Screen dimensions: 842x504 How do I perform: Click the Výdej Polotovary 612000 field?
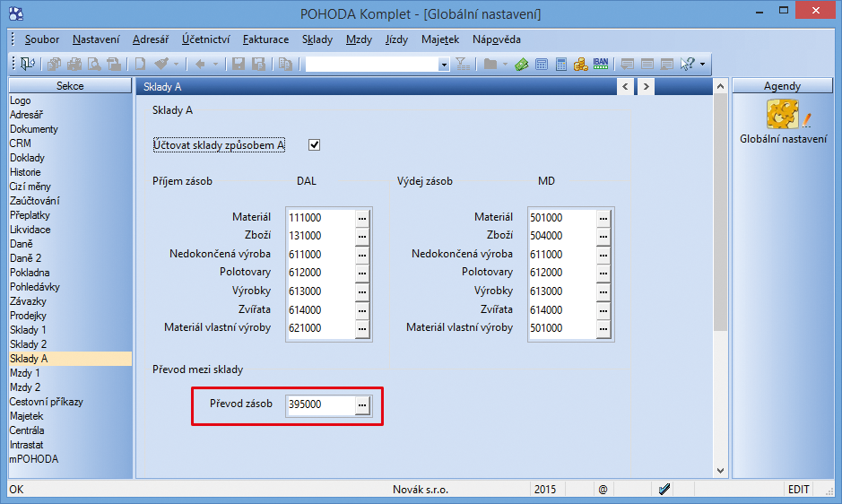563,273
